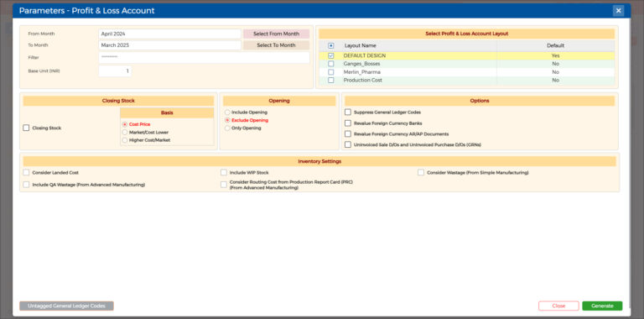This screenshot has height=319, width=644.
Task: Click the No value in Merlin_Pharma row
Action: tap(555, 72)
